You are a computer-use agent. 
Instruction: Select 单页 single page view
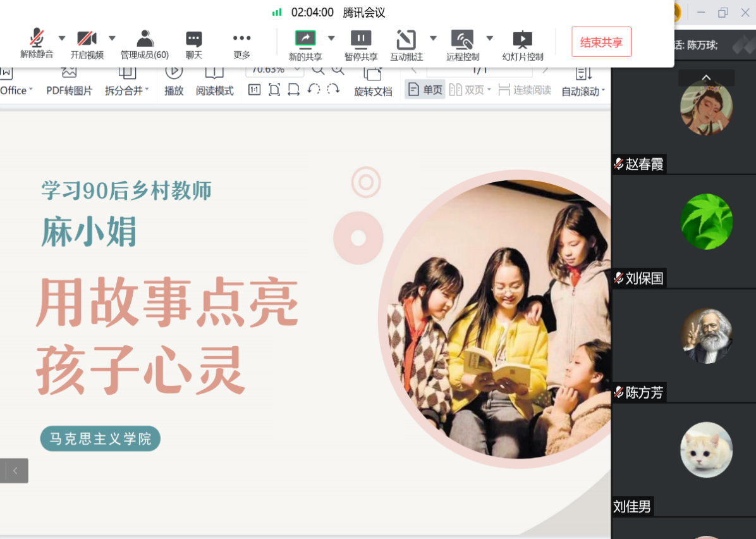click(x=425, y=90)
